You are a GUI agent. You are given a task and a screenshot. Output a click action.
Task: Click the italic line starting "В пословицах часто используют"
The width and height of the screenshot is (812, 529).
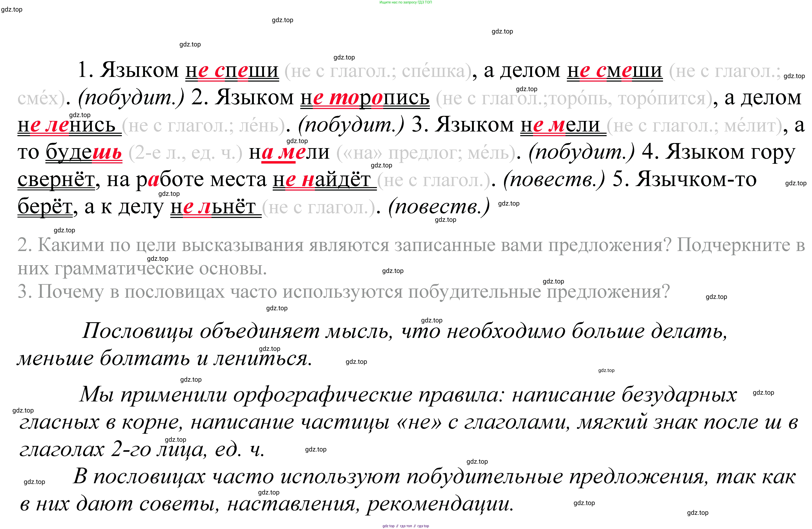pos(435,477)
